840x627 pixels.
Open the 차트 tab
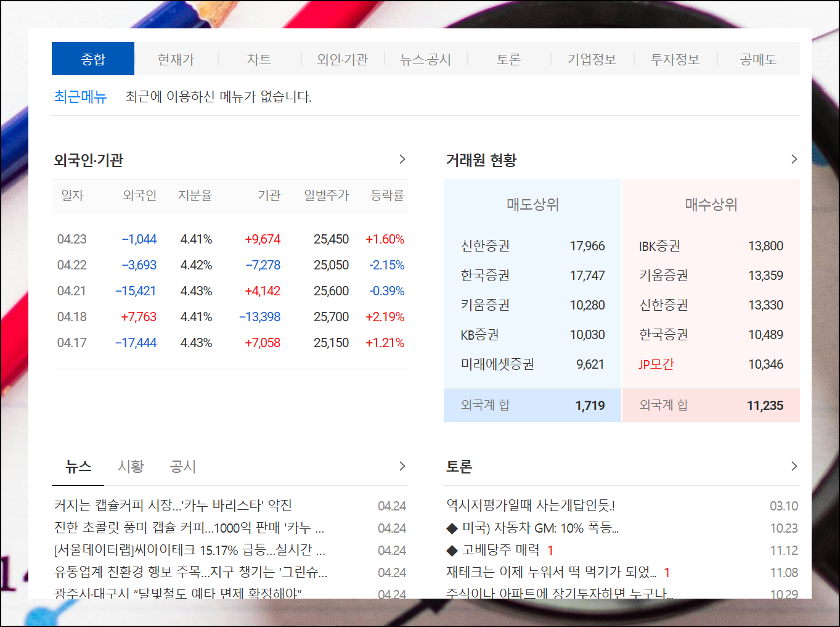click(x=259, y=59)
